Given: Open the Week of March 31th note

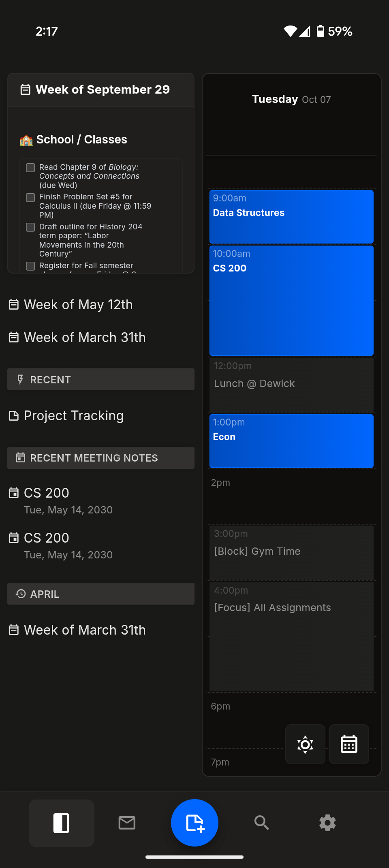Looking at the screenshot, I should [x=85, y=337].
